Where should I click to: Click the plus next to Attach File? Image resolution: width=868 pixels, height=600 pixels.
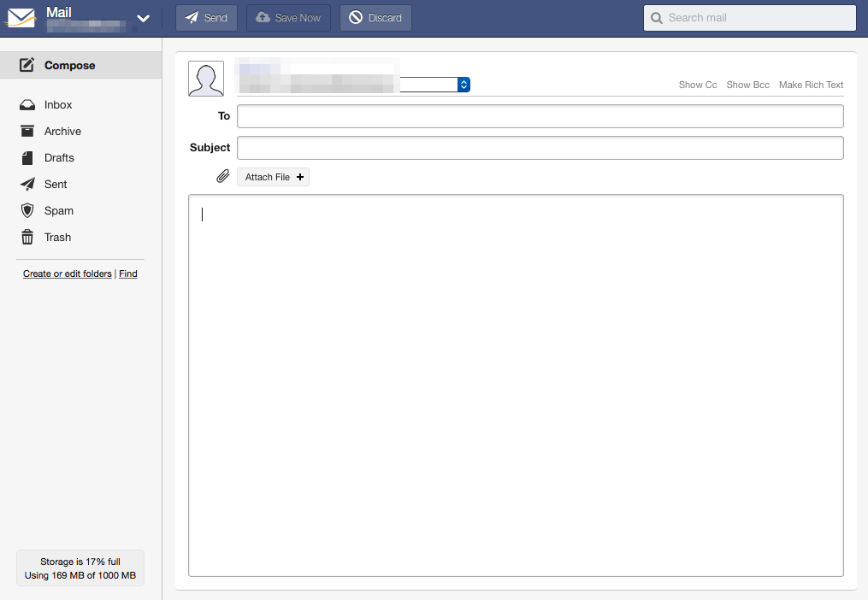(299, 176)
